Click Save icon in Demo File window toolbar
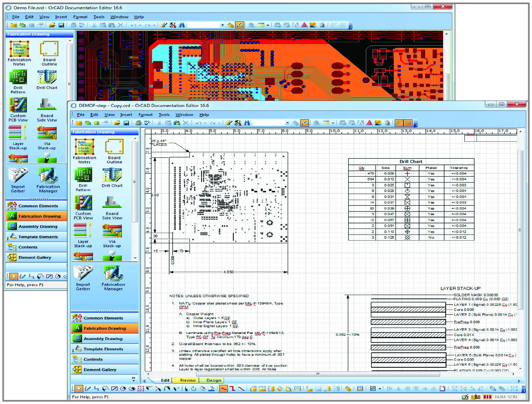532x404 pixels. point(61,25)
